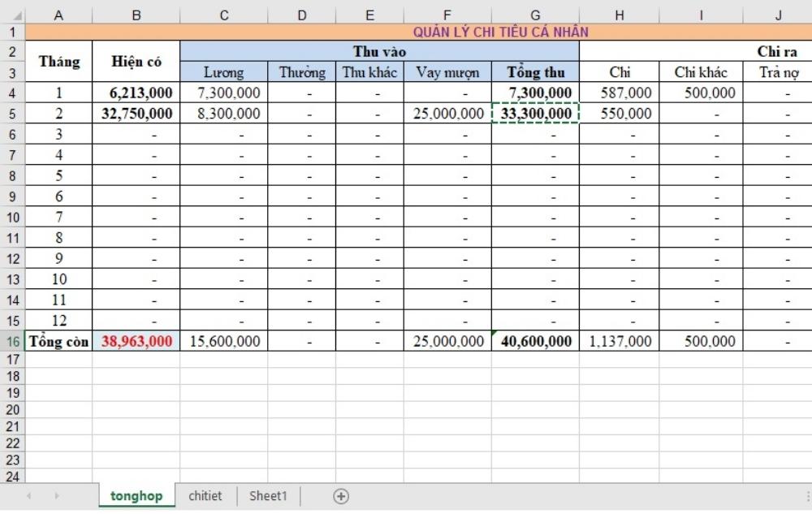812x514 pixels.
Task: Select Lương cell 8,300,000
Action: 224,114
